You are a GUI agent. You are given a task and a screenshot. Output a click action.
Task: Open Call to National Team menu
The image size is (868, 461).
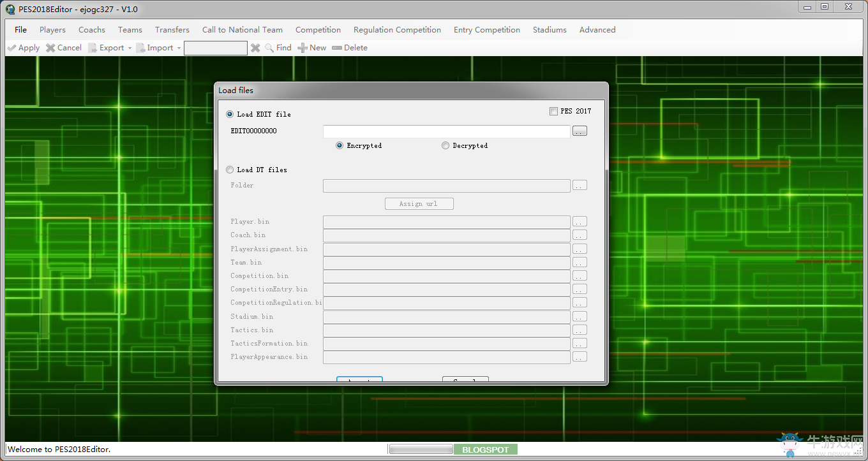[243, 29]
